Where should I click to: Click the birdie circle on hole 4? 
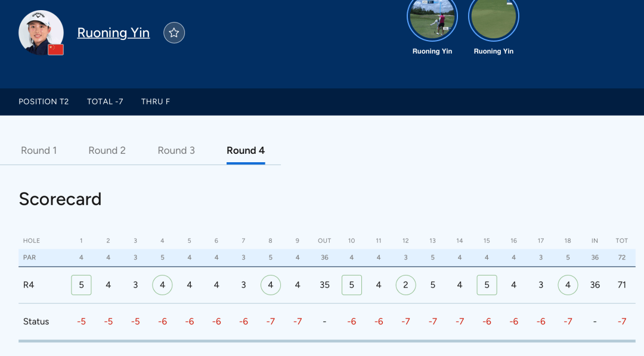[162, 285]
